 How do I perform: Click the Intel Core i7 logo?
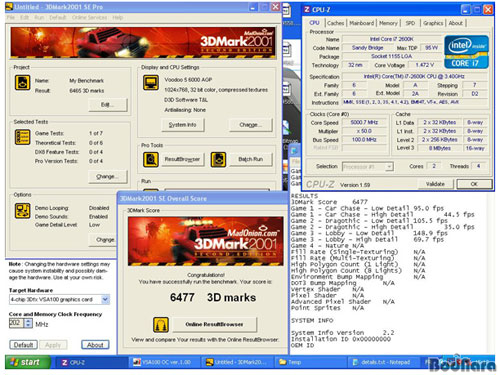pos(466,52)
